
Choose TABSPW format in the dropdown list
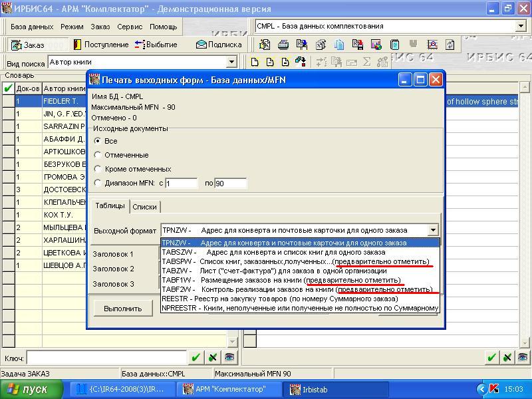tap(300, 261)
